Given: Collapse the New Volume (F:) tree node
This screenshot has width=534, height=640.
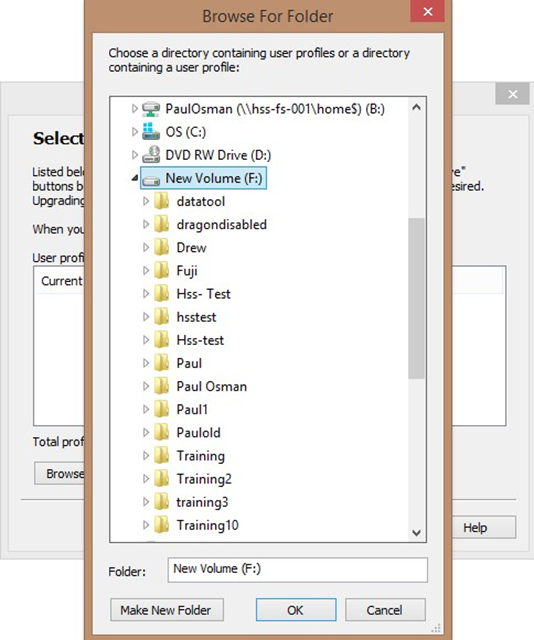Looking at the screenshot, I should [134, 178].
